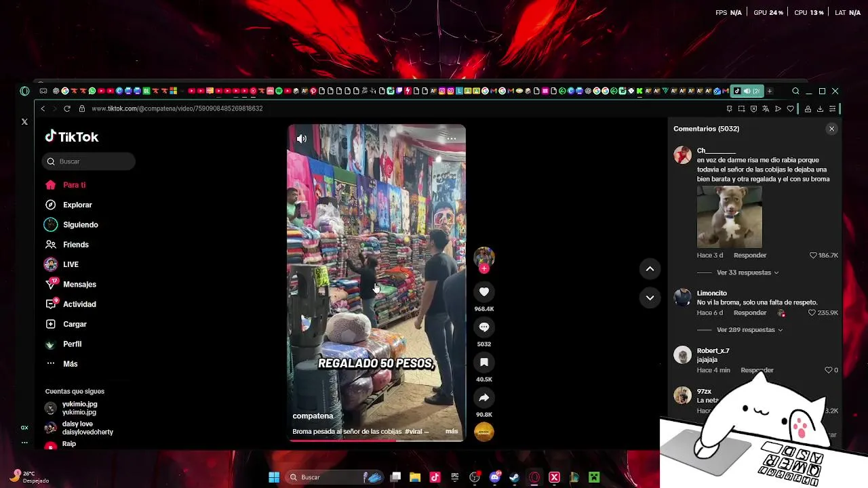The width and height of the screenshot is (868, 488).
Task: Click the pin icon in browser toolbar
Action: point(729,108)
